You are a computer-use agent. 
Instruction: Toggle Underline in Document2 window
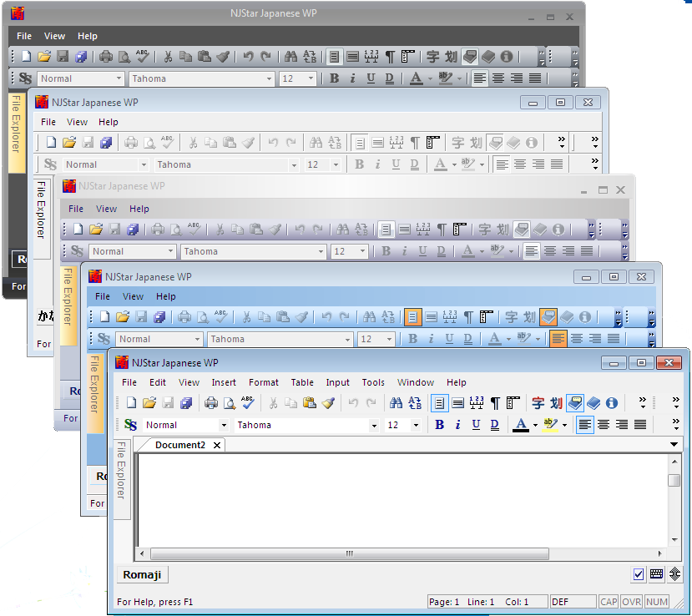[476, 425]
